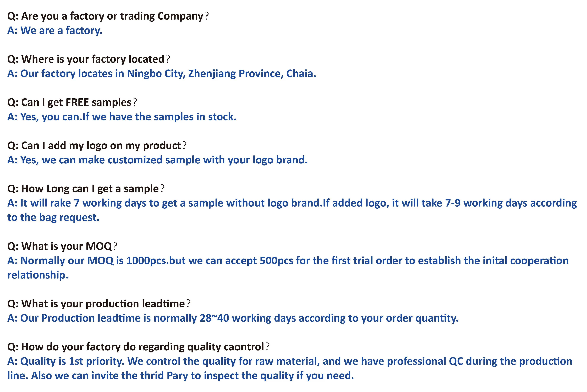
Task: Click the answer "We are a factory."
Action: [x=55, y=31]
